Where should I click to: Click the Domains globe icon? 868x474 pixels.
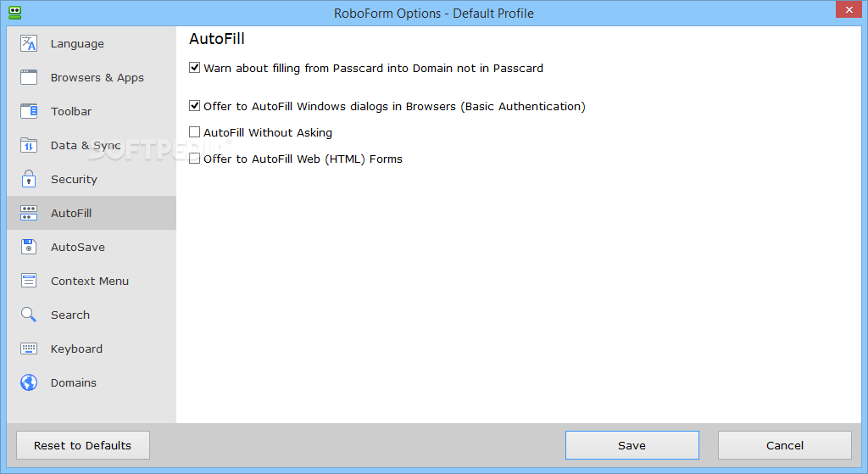(28, 382)
